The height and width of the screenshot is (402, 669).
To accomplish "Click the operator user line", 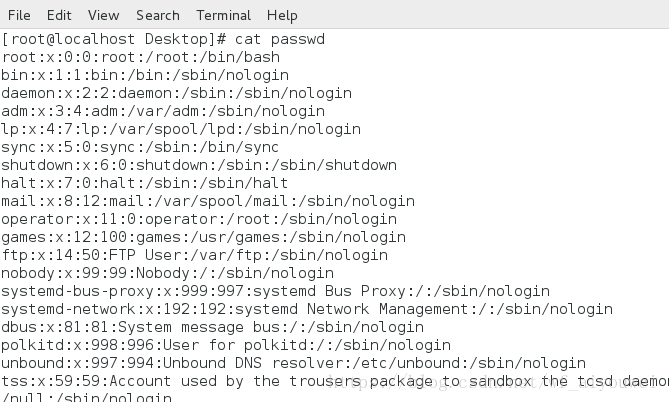I will (x=199, y=219).
